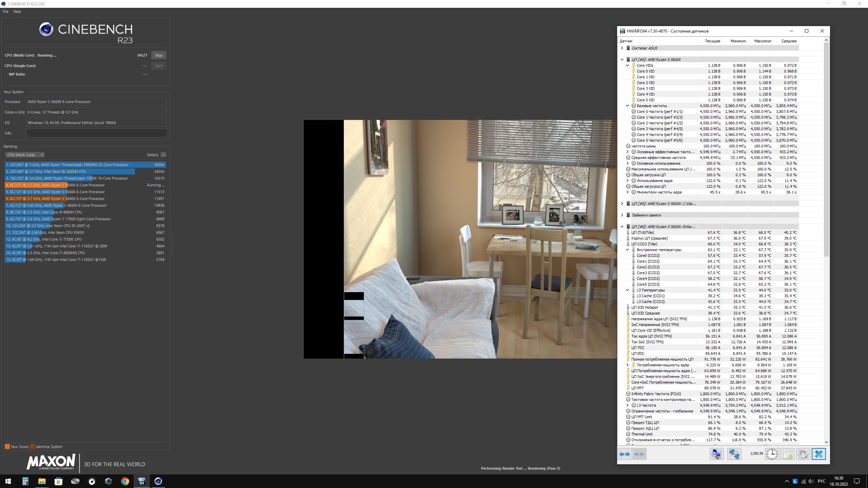Toggle the ranking Details arrow button
The width and height of the screenshot is (868, 488).
[x=163, y=155]
